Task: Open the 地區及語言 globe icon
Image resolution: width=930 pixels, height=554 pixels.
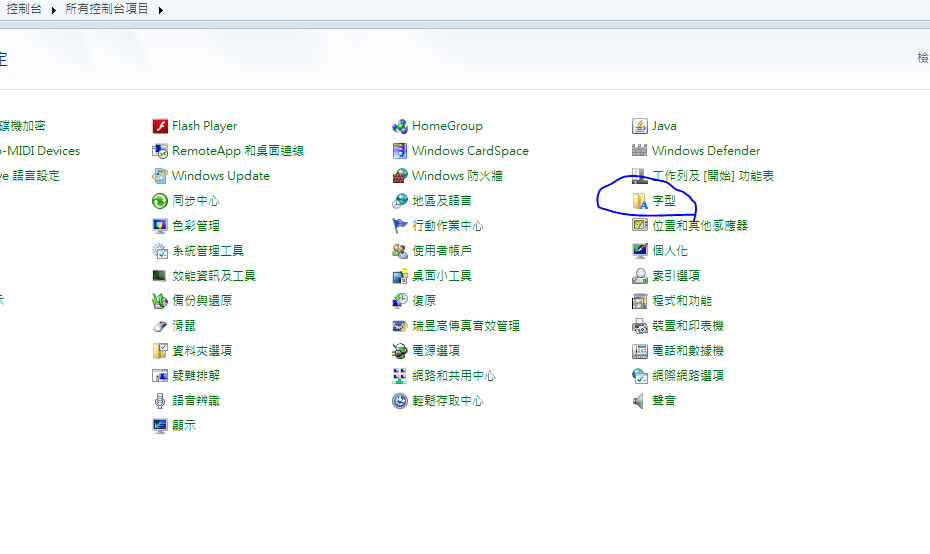Action: click(400, 201)
